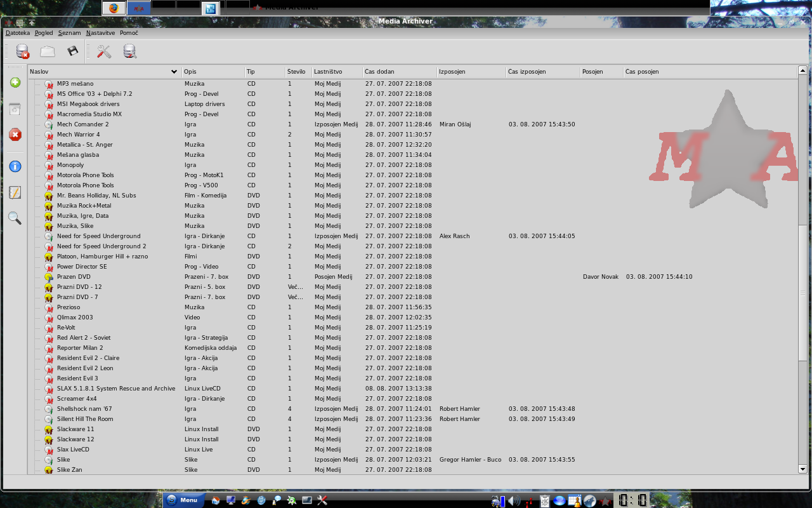
Task: Click 'Posojen Medij' ownership cell
Action: click(333, 277)
